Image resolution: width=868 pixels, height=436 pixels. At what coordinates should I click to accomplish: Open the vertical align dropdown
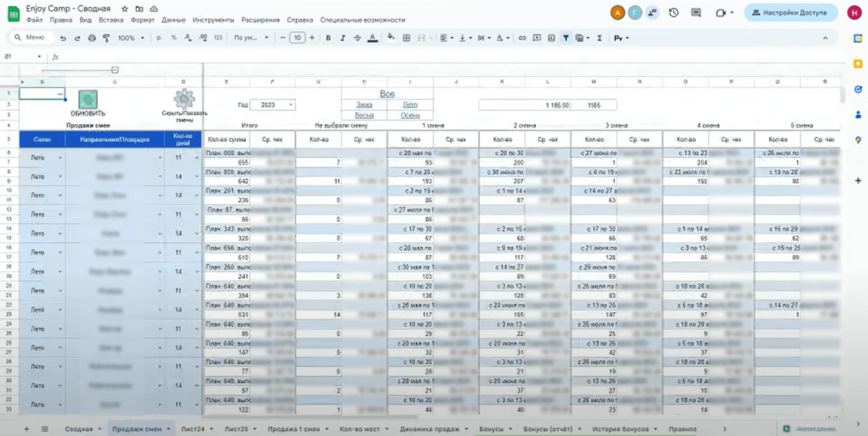click(x=465, y=38)
